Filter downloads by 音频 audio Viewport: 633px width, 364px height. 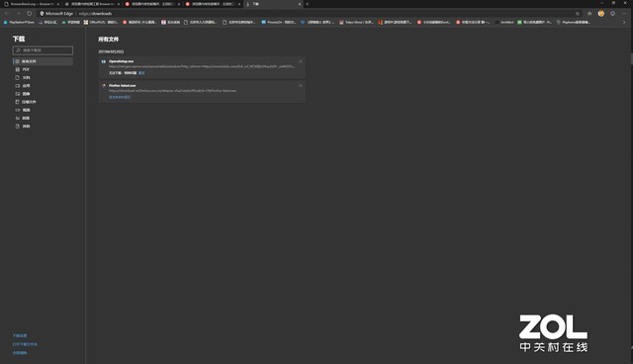coord(43,118)
